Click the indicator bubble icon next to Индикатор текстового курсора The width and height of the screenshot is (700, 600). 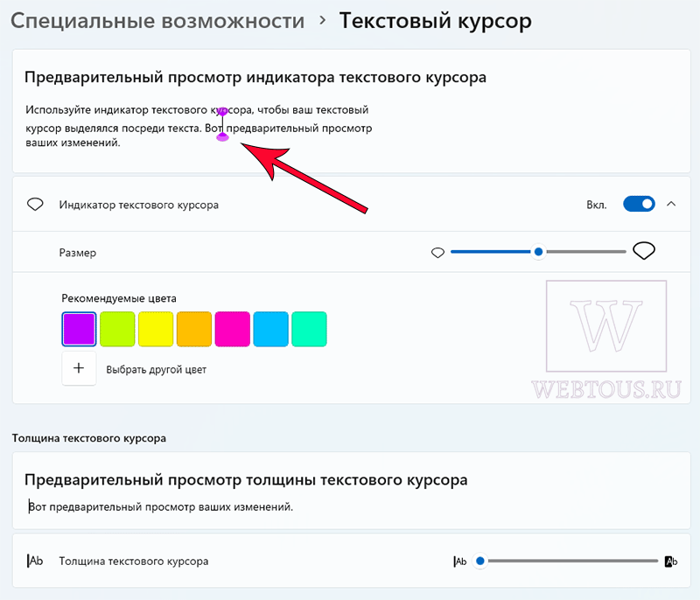[x=35, y=205]
